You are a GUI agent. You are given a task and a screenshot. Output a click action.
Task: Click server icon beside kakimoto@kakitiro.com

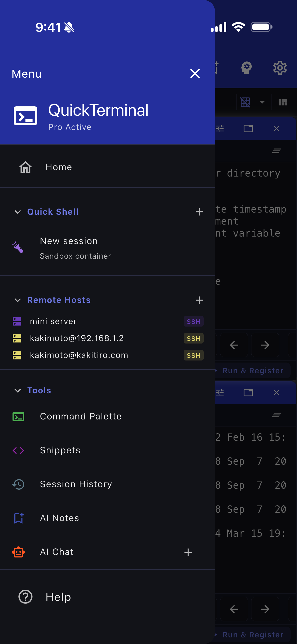(x=17, y=355)
